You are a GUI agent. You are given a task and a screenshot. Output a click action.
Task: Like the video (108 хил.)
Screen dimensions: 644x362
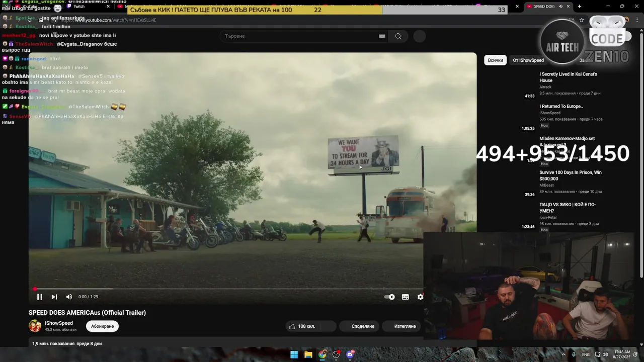coord(302,326)
